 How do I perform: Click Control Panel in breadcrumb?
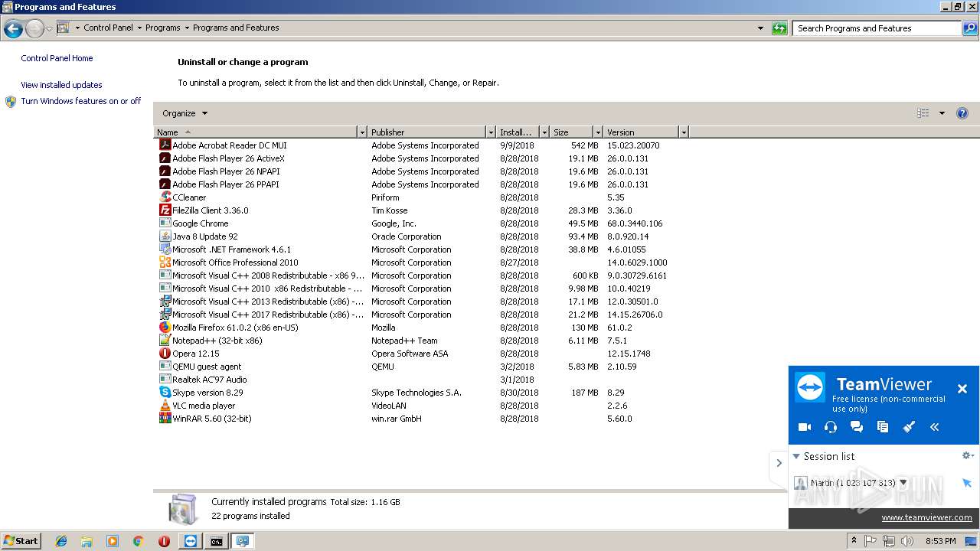point(108,28)
